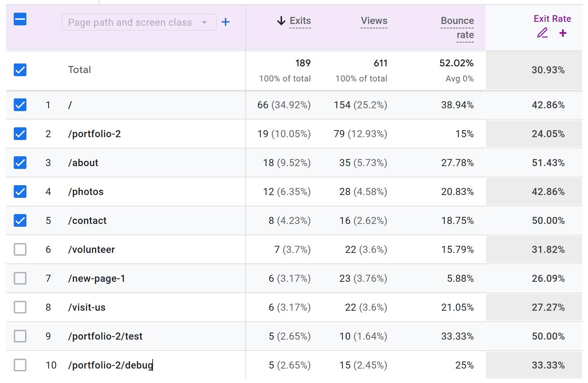Sort by the Bounce rate column header
Screen dimensions: 588x383
pyautogui.click(x=457, y=28)
